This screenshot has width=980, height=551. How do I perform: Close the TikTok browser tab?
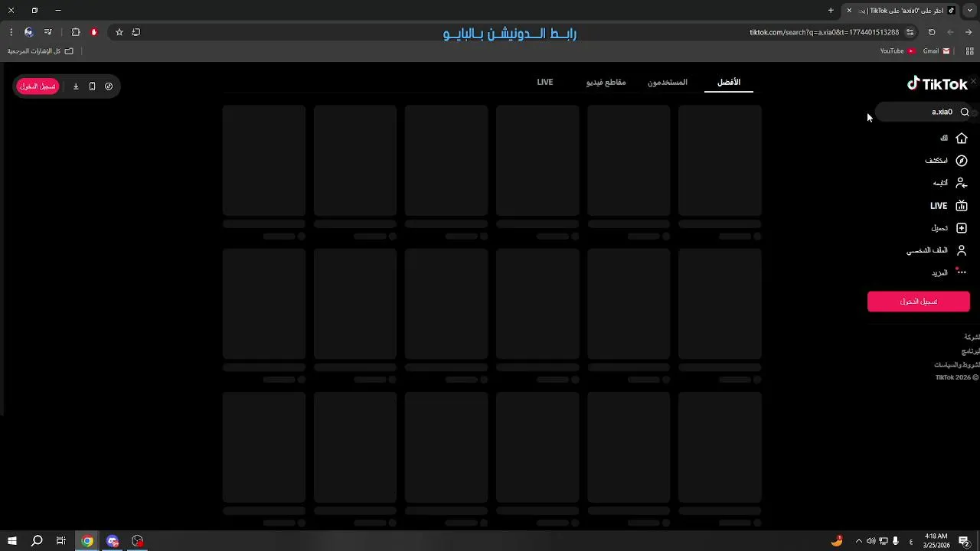[849, 11]
